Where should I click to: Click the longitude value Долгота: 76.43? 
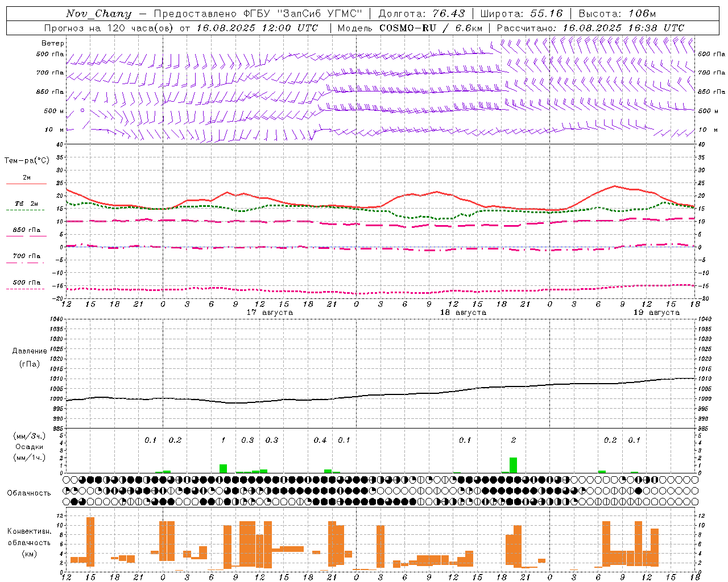point(421,14)
